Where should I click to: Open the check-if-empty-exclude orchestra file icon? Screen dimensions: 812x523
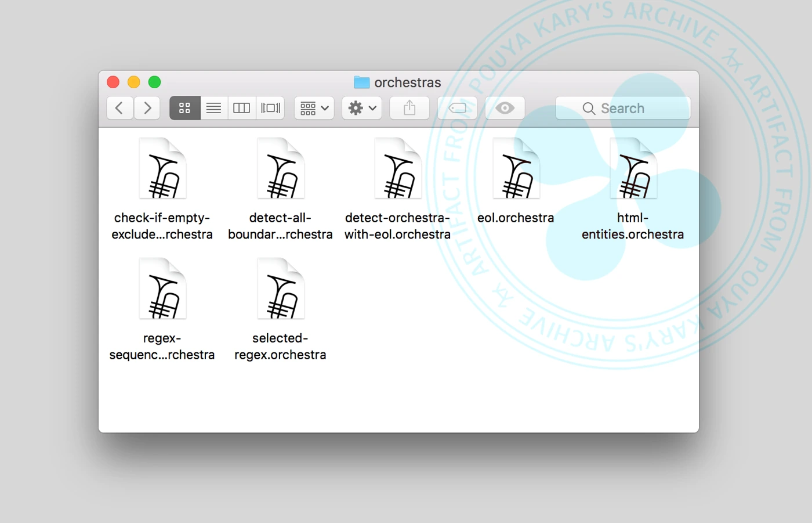click(x=162, y=169)
